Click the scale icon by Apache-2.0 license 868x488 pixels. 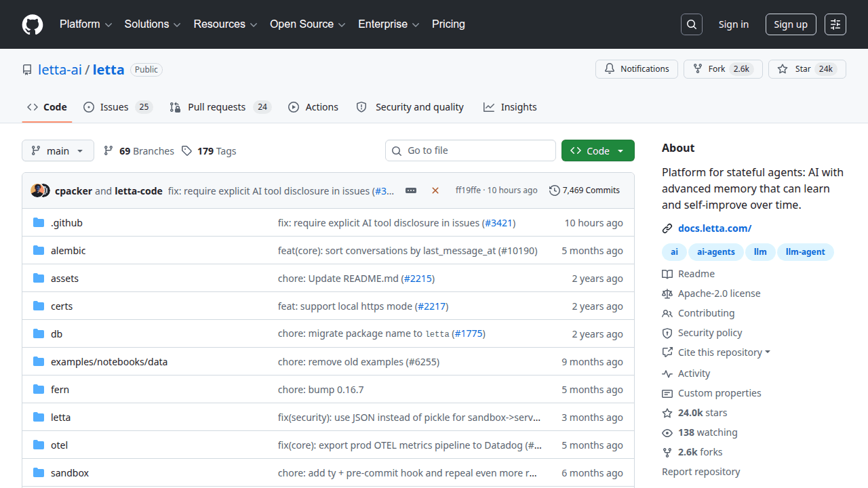click(x=667, y=293)
